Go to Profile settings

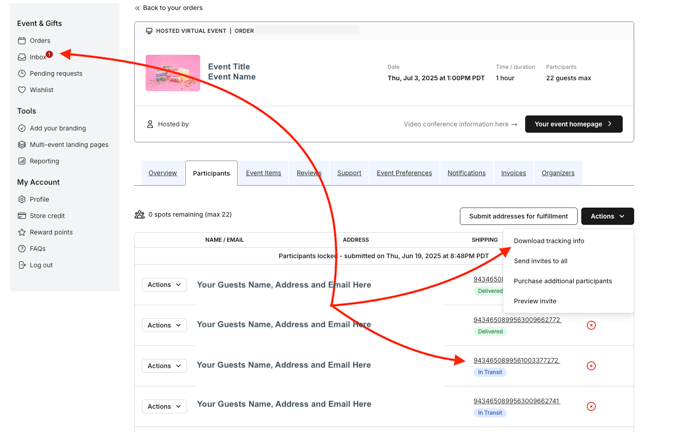pos(33,199)
